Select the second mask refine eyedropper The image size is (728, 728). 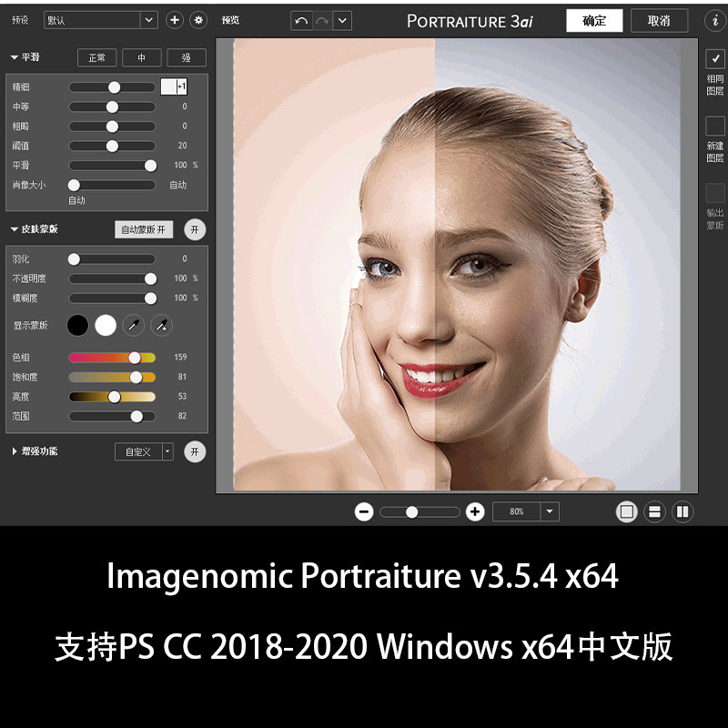point(162,325)
